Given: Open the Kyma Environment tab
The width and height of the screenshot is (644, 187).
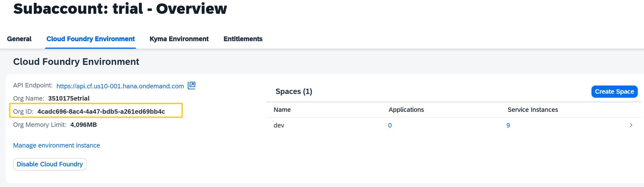Looking at the screenshot, I should [x=179, y=39].
